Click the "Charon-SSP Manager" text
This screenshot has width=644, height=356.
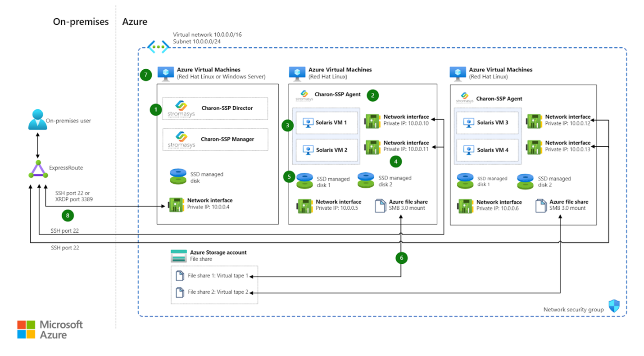(x=227, y=140)
